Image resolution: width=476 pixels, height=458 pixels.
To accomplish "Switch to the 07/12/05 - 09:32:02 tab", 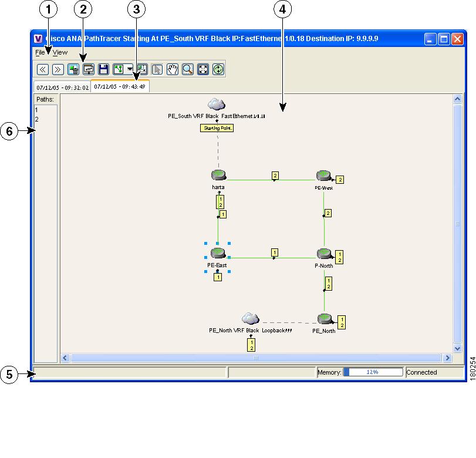I will tap(62, 87).
